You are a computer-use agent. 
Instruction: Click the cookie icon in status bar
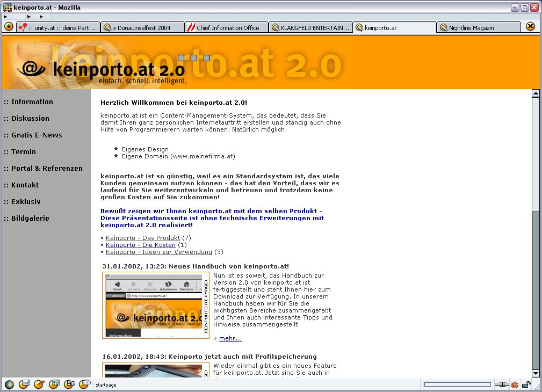pyautogui.click(x=515, y=384)
